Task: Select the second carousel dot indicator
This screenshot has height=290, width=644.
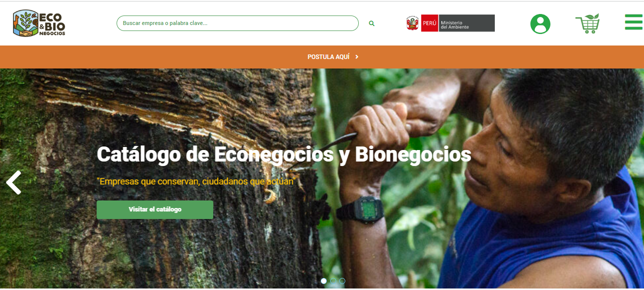Action: 333,281
